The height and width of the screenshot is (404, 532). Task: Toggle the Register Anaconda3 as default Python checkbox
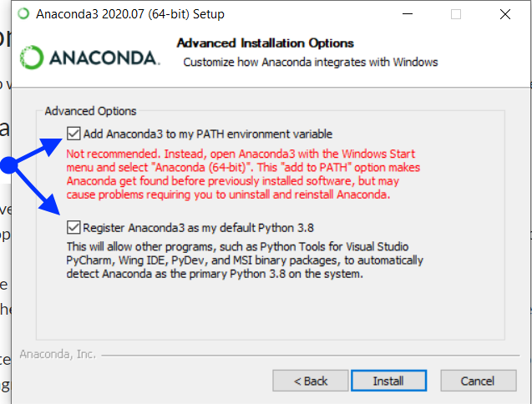point(74,227)
